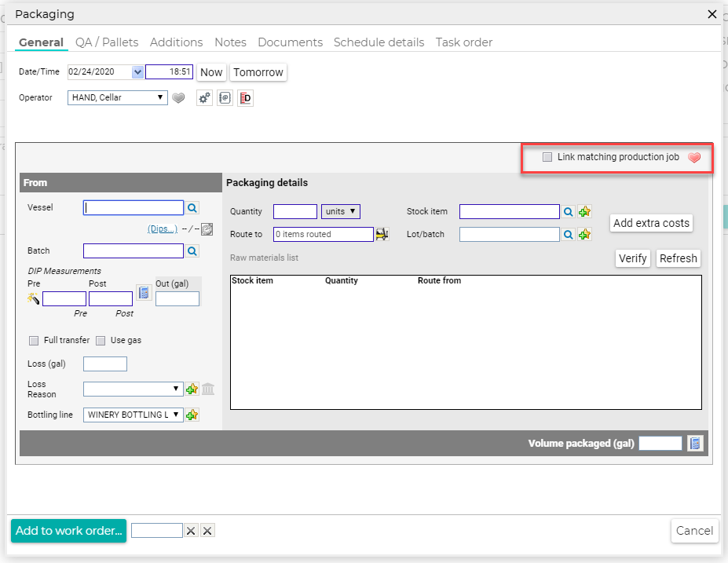Click the @ address icon near Operator
Image resolution: width=728 pixels, height=563 pixels.
[225, 98]
